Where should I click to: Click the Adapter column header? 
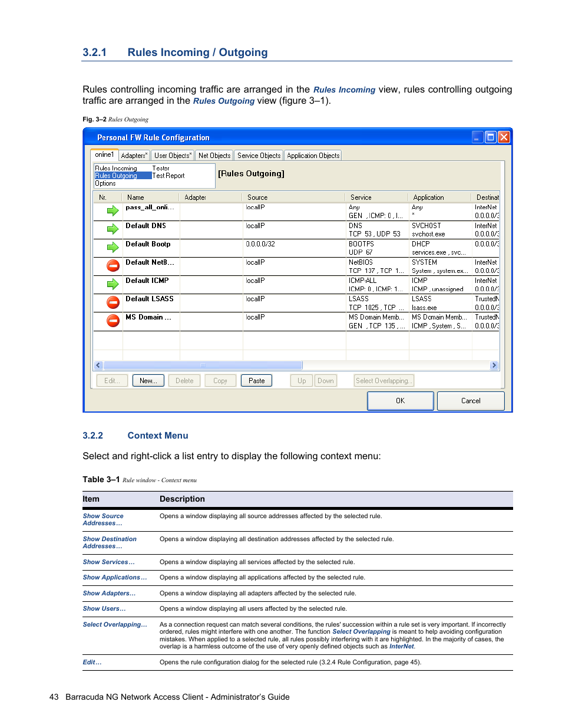(211, 197)
